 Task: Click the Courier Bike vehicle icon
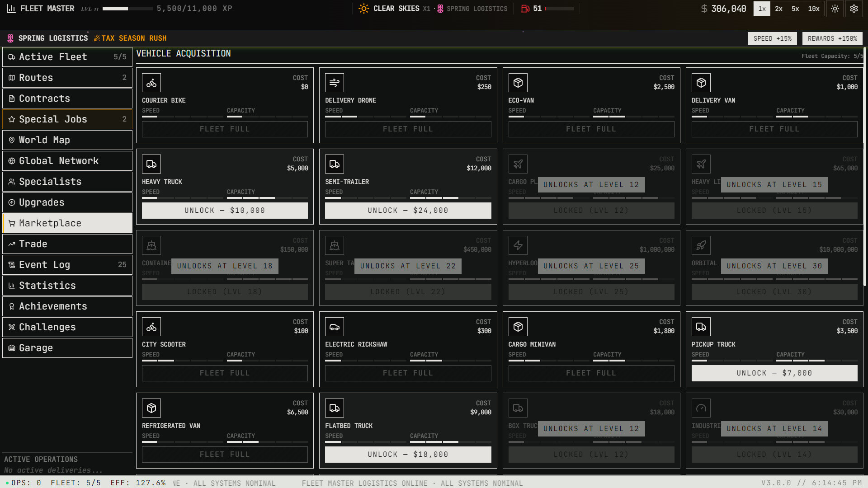click(x=151, y=83)
